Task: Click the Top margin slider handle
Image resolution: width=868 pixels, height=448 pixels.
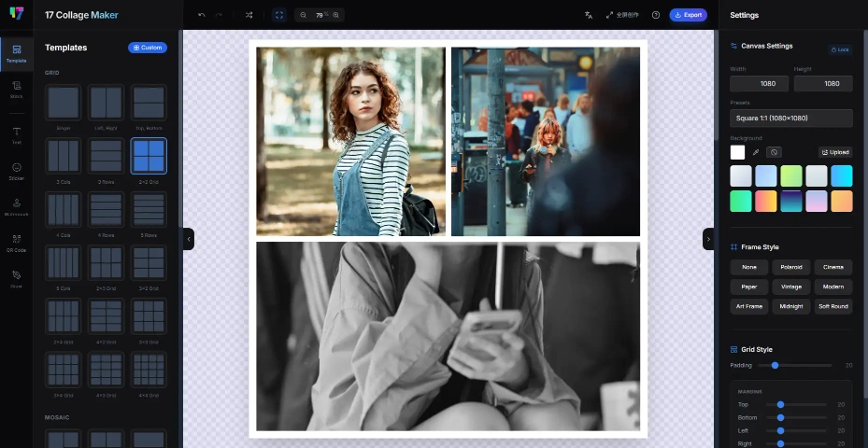Action: (780, 404)
